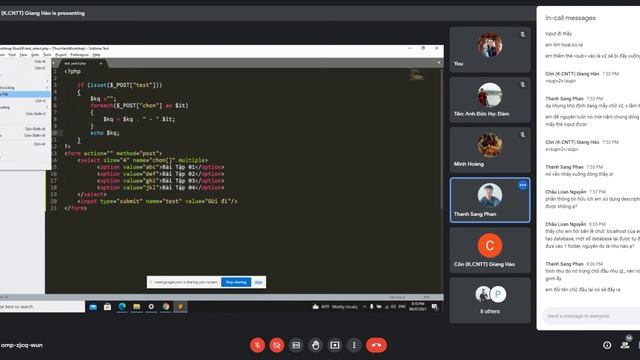Click muted mic icon on Minh Hoàng tile
The image size is (640, 360).
(x=522, y=135)
